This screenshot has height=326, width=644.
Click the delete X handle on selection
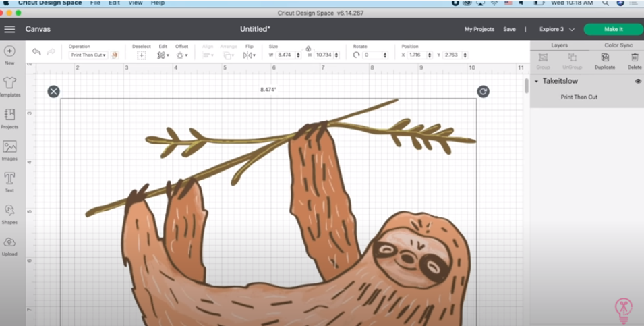point(53,91)
